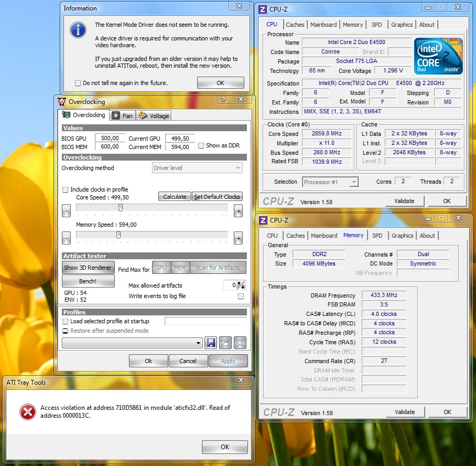Viewport: 476px width, 466px height.
Task: Click the delete profile X icon
Action: click(240, 343)
